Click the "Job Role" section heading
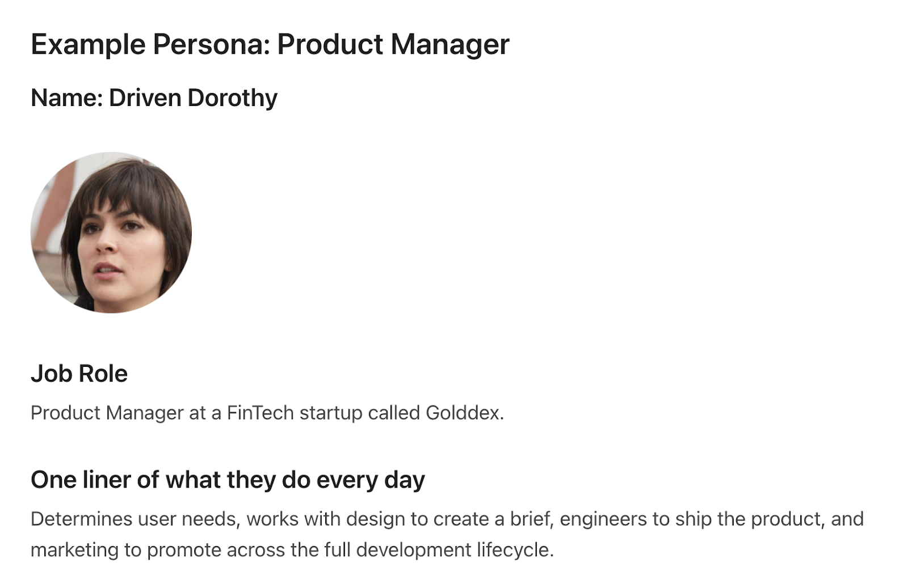 pyautogui.click(x=79, y=374)
